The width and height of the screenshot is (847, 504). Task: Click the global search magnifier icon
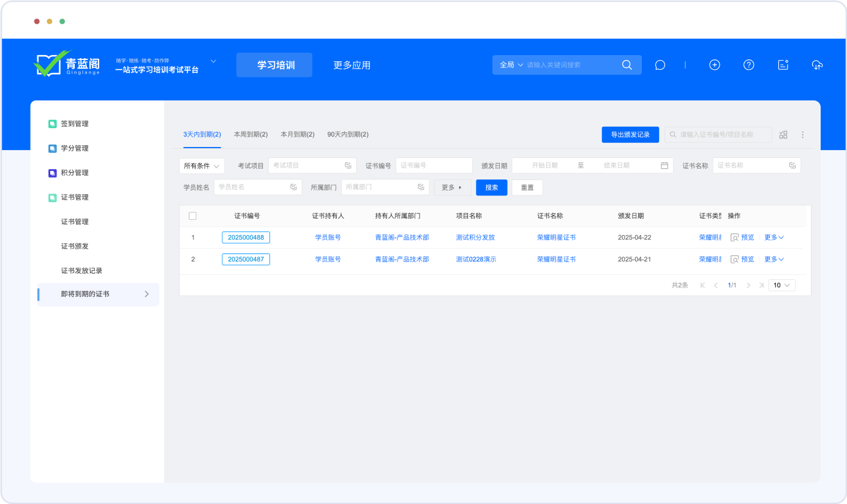coord(627,65)
